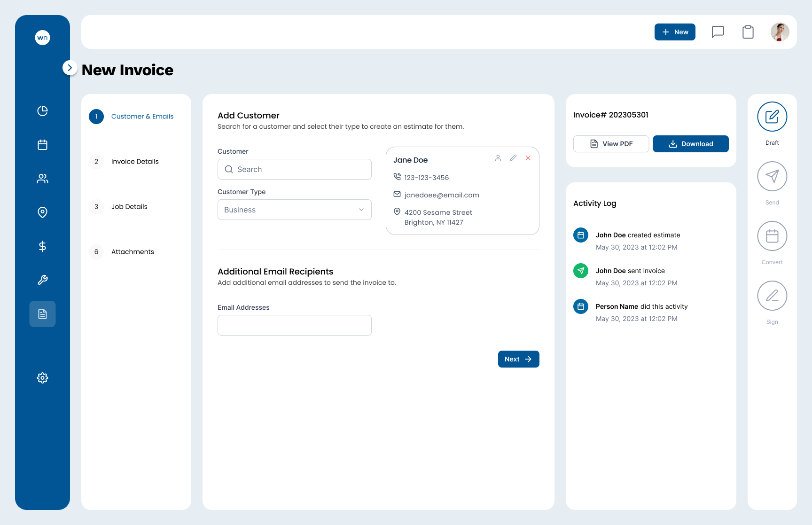Click the customer Search field
The image size is (812, 525).
[x=295, y=169]
